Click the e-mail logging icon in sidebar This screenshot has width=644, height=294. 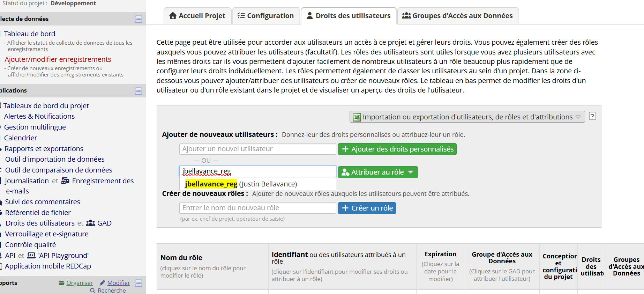coord(65,181)
